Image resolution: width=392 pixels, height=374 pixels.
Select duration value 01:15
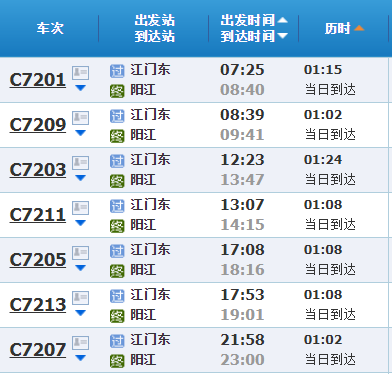[x=323, y=70]
